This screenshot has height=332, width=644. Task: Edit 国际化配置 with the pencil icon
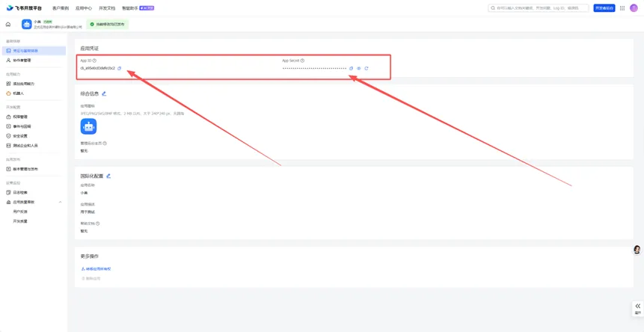pyautogui.click(x=108, y=176)
